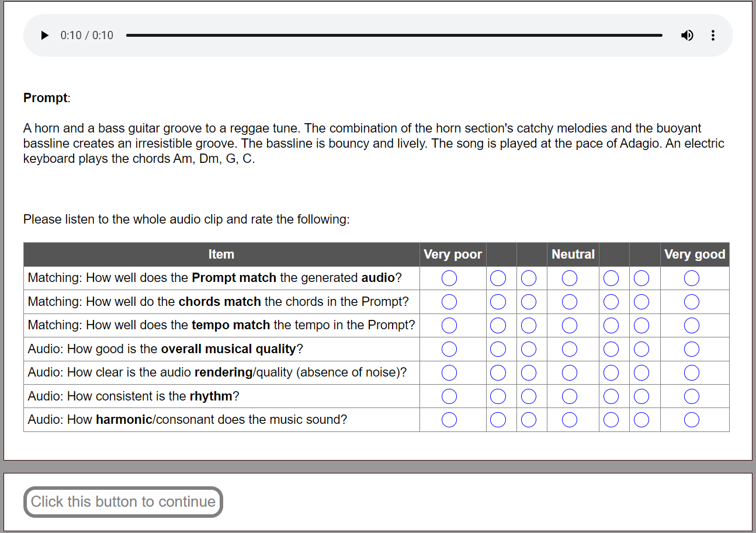The height and width of the screenshot is (533, 756).
Task: Rate harmonic sound as Very good
Action: [x=692, y=420]
